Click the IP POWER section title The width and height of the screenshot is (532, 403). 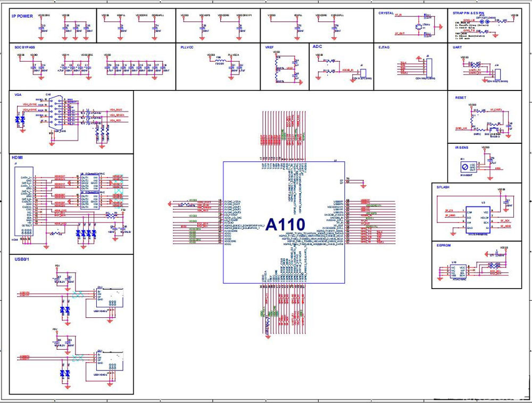22,16
